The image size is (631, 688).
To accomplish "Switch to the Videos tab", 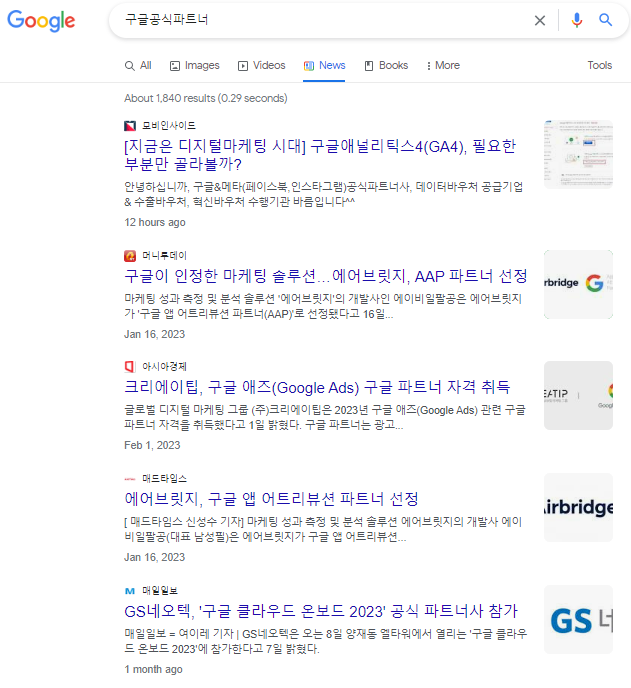I will [262, 65].
